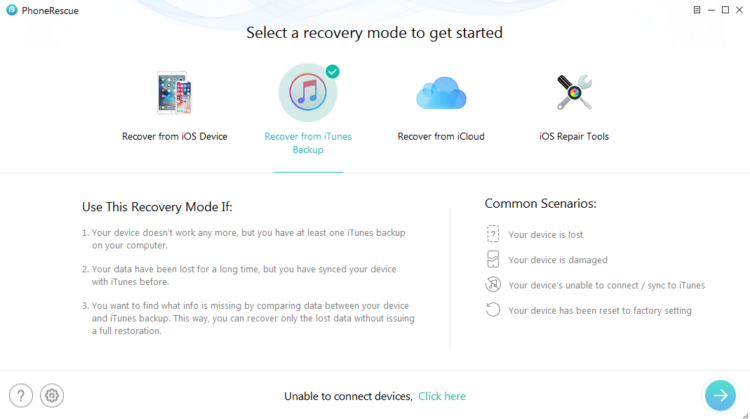Open settings with the gear icon
750x419 pixels.
pos(52,396)
